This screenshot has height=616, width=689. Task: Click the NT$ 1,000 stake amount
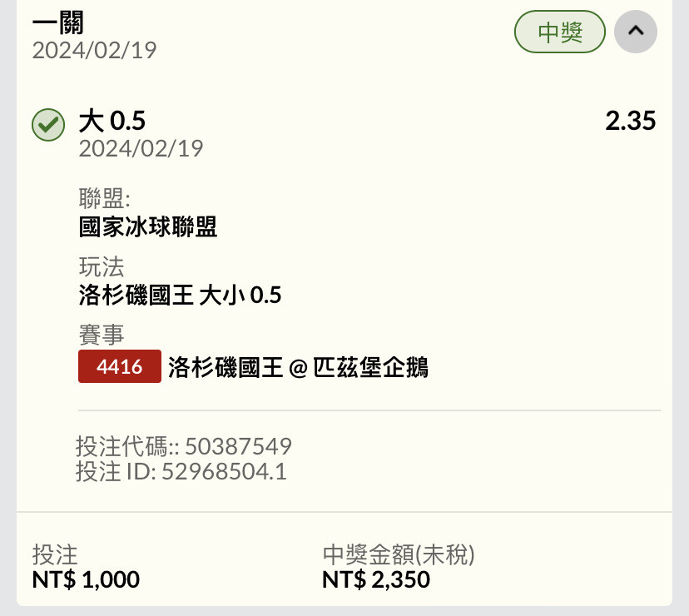pos(87,579)
